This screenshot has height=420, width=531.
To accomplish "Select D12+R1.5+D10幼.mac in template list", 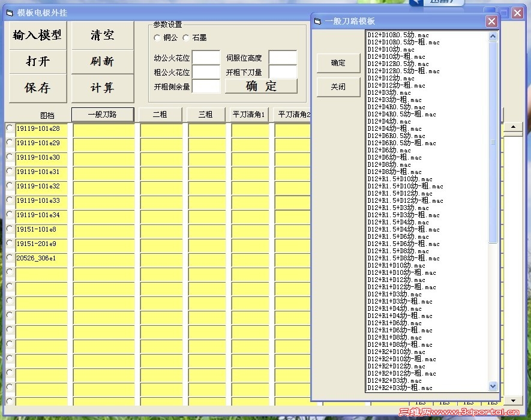I will tap(400, 179).
